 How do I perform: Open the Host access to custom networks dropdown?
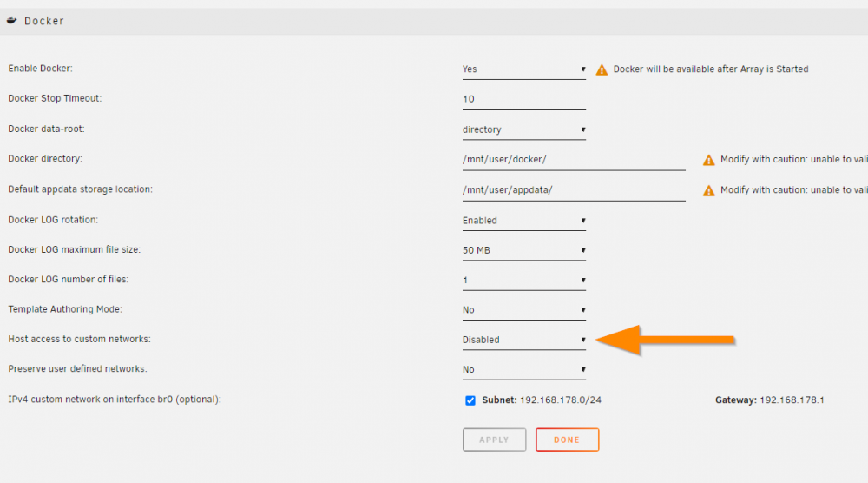coord(523,340)
